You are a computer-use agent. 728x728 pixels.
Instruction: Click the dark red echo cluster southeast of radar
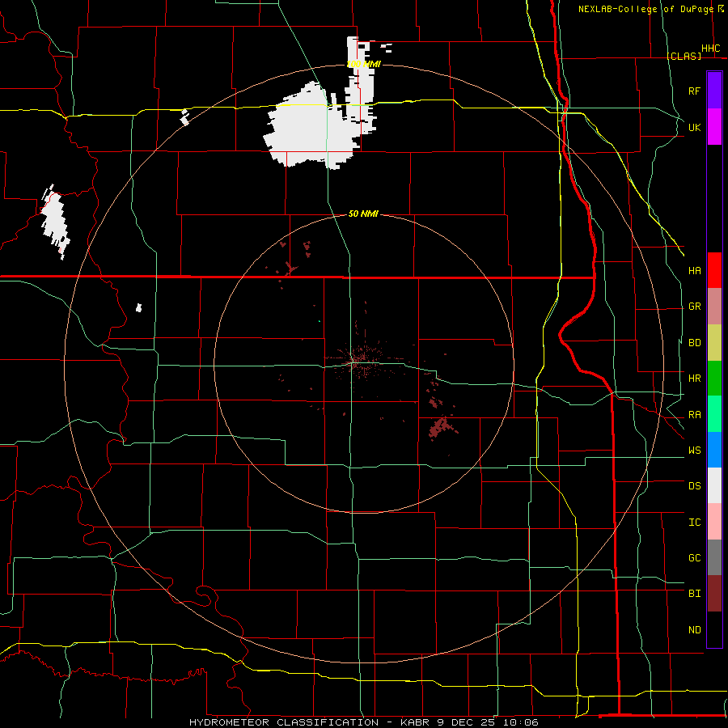(x=438, y=427)
